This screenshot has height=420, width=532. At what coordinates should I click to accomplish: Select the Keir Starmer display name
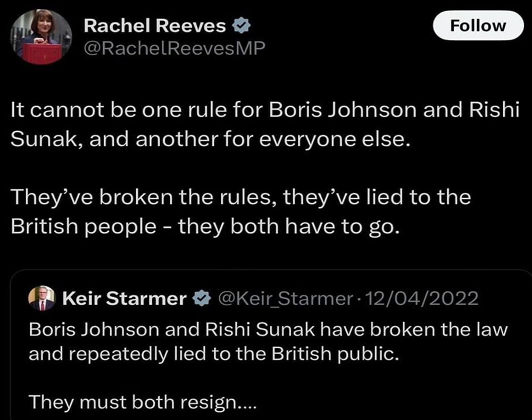(124, 299)
